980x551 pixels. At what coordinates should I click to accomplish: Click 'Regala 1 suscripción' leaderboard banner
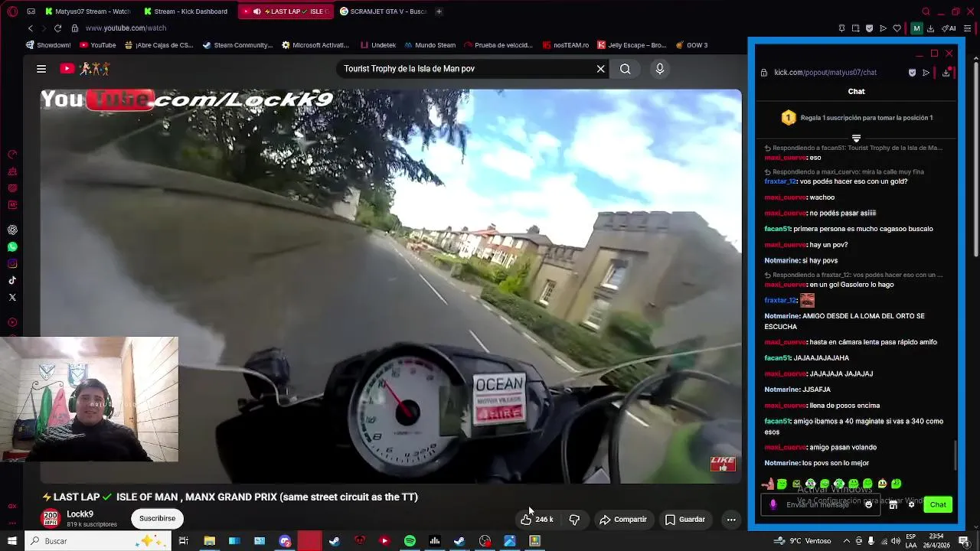coord(856,118)
